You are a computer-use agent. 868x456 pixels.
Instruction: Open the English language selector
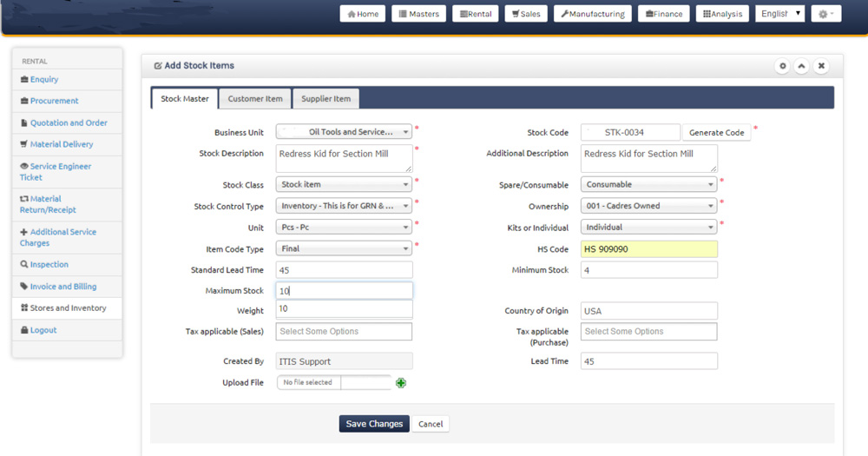pyautogui.click(x=779, y=14)
